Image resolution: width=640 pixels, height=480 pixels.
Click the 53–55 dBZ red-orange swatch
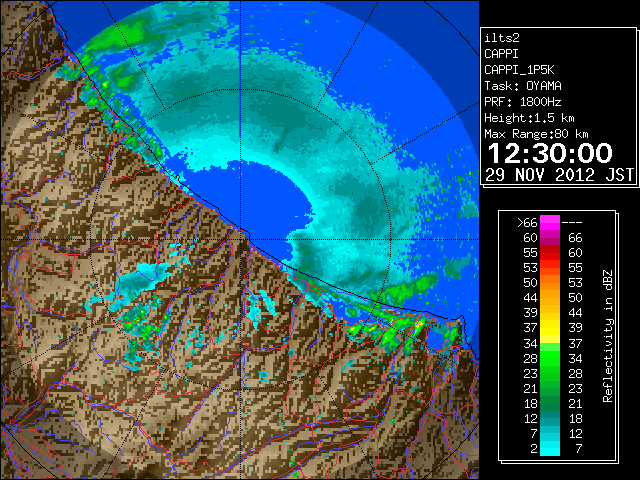click(550, 267)
